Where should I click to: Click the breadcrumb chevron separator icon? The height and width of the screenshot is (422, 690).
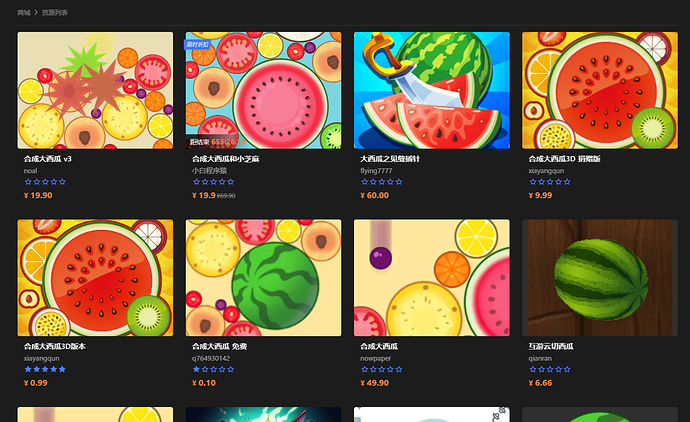tap(36, 13)
